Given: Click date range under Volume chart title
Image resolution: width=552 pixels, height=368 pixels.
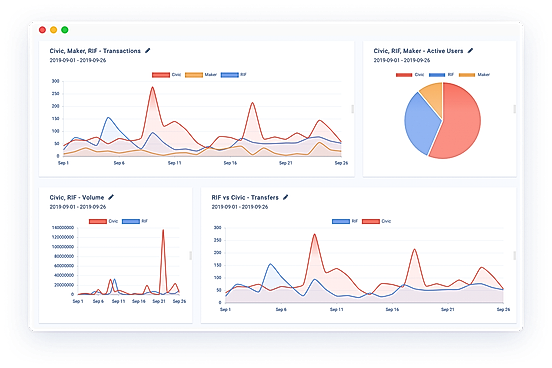Looking at the screenshot, I should point(78,207).
